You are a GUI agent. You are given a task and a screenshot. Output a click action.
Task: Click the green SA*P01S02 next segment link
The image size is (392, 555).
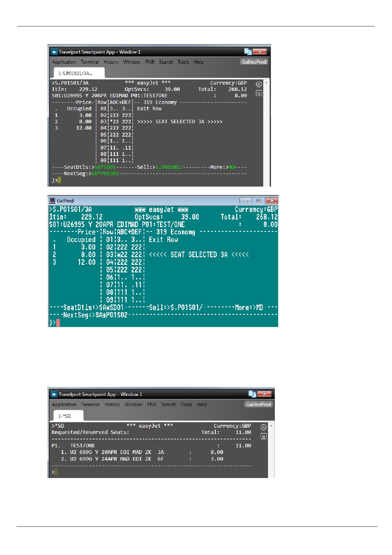pos(105,174)
